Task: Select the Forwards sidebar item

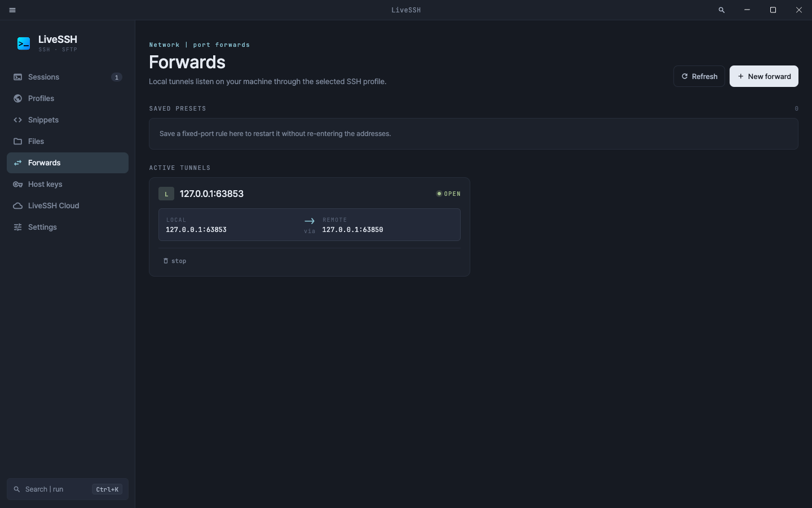Action: coord(68,163)
